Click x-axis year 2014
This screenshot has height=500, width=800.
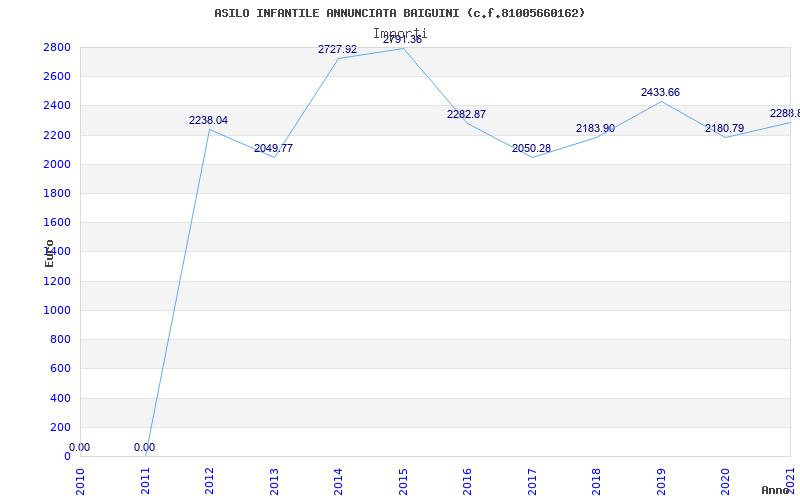point(338,481)
